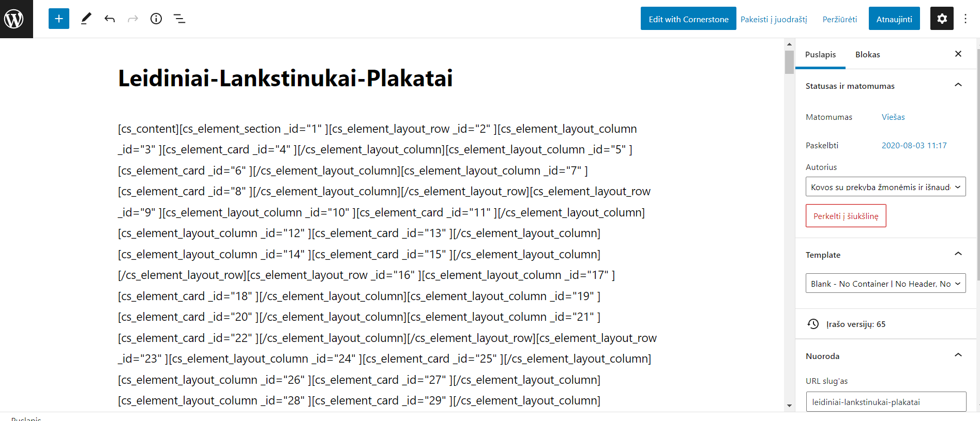Open content details info icon
The image size is (980, 421).
156,19
